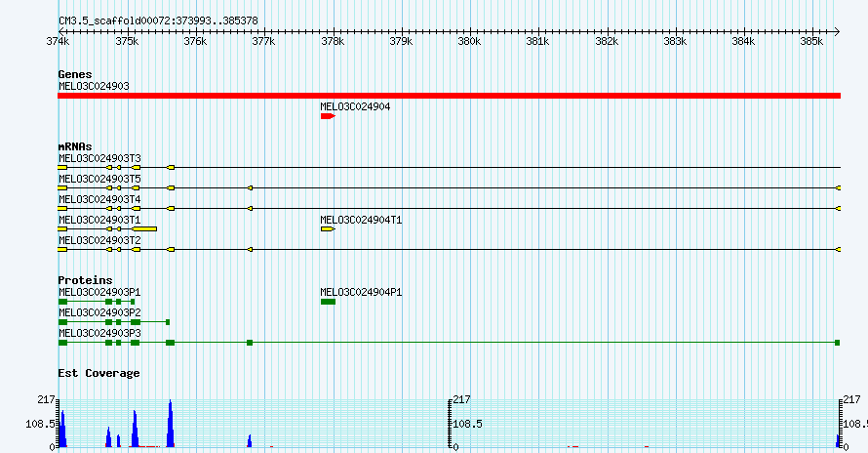Open mRNA MEL03C024903T5 label
The image size is (868, 453).
pos(99,179)
